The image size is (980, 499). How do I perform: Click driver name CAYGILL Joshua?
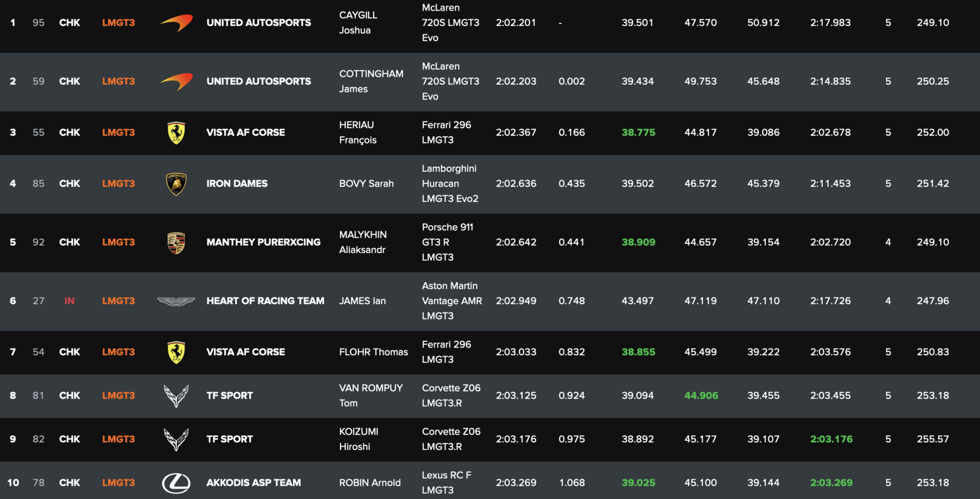pyautogui.click(x=358, y=23)
